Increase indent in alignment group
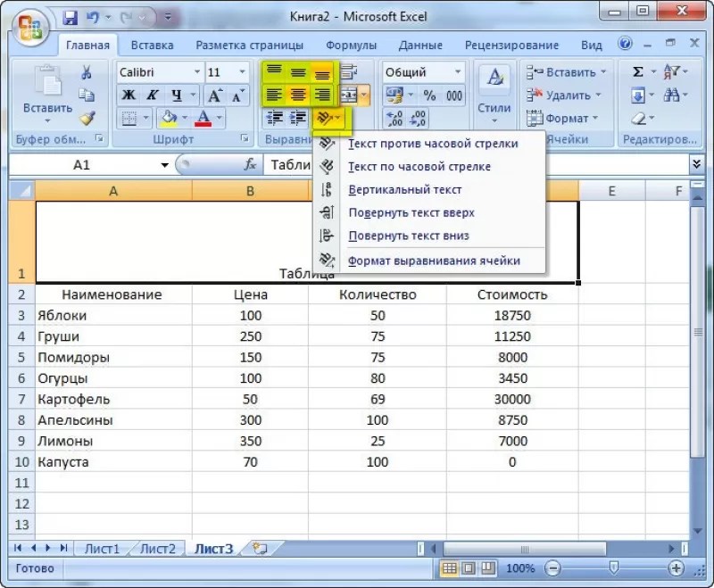714x588 pixels. coord(298,118)
